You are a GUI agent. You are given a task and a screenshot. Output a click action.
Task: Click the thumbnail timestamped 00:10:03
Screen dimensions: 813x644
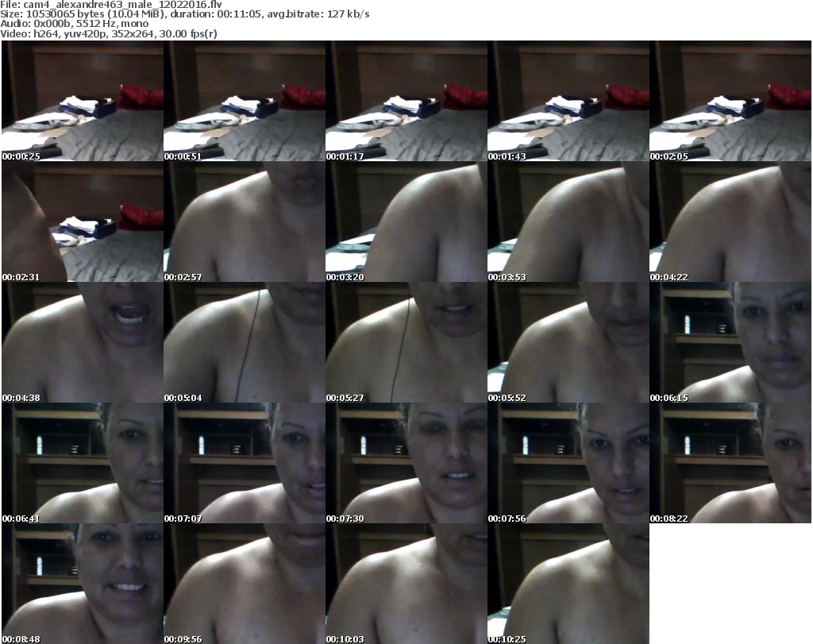tap(406, 584)
